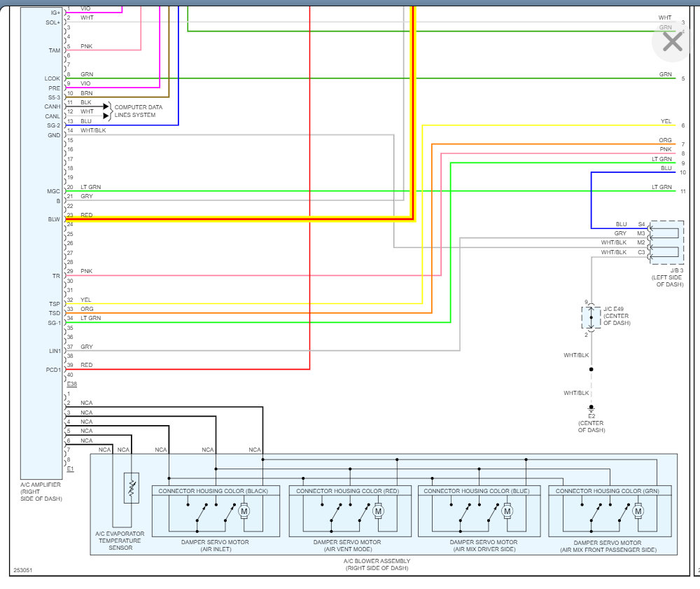Click the 'M3' terminal label on J/B 3

point(641,233)
